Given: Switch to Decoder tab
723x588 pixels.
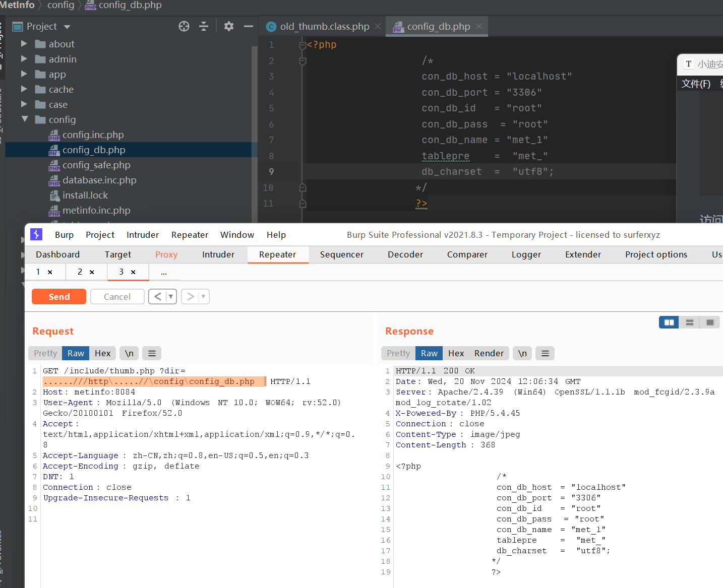Looking at the screenshot, I should click(405, 254).
